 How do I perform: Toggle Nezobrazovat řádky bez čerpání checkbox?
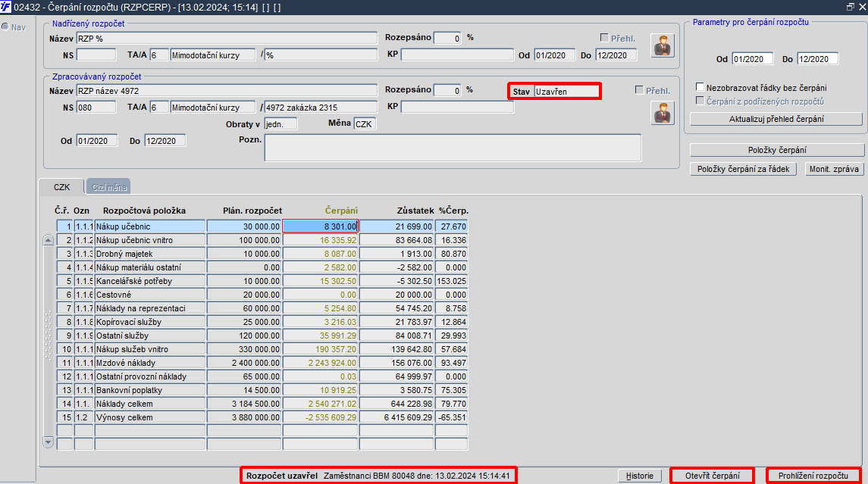coord(700,87)
